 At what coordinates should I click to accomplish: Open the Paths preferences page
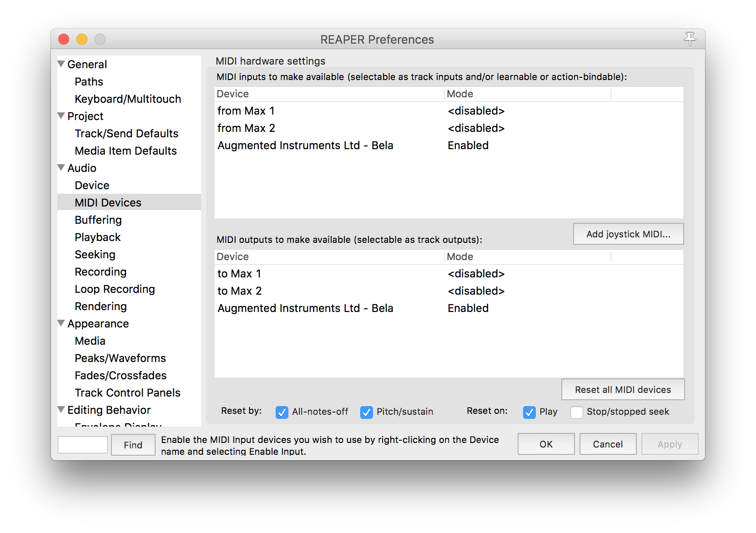[89, 82]
